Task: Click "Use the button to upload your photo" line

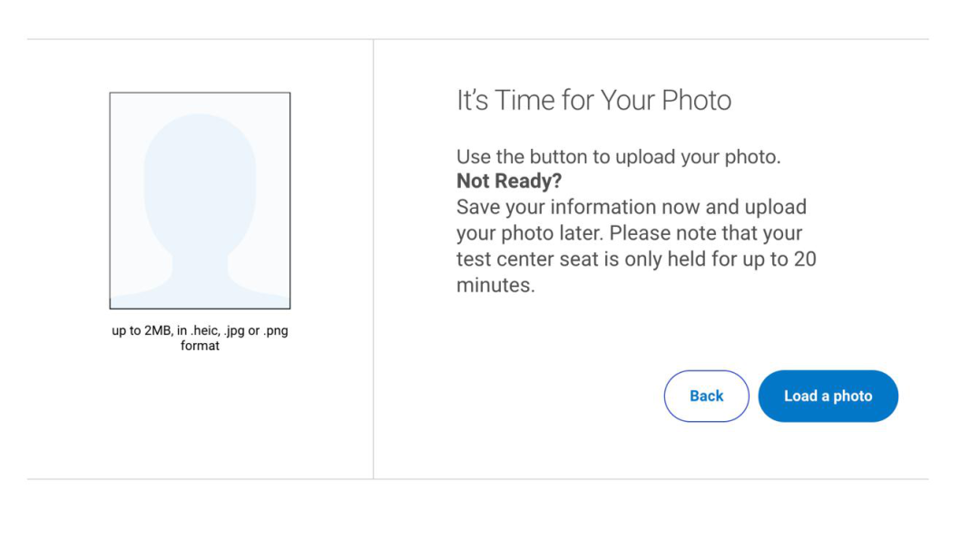Action: coord(618,156)
